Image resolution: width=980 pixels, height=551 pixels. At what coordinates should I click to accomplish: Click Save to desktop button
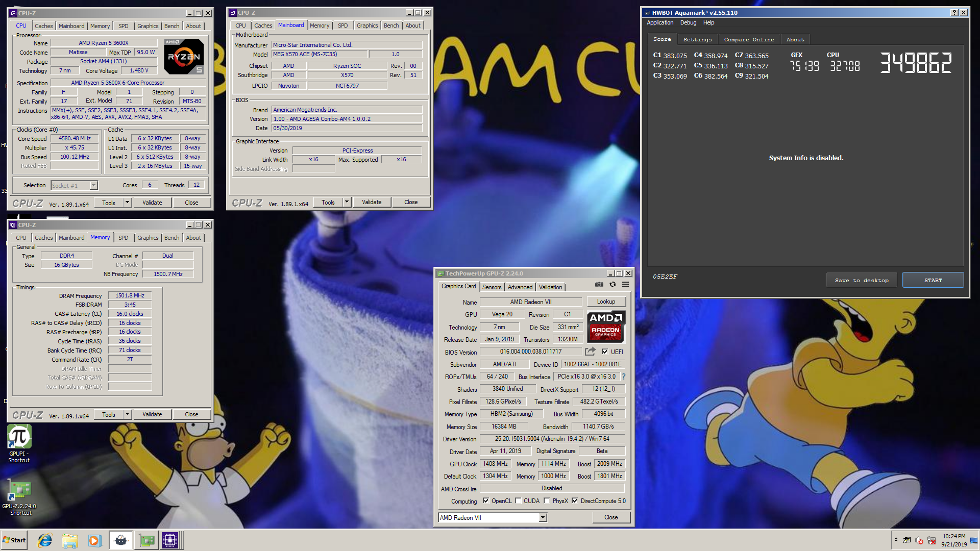tap(861, 280)
